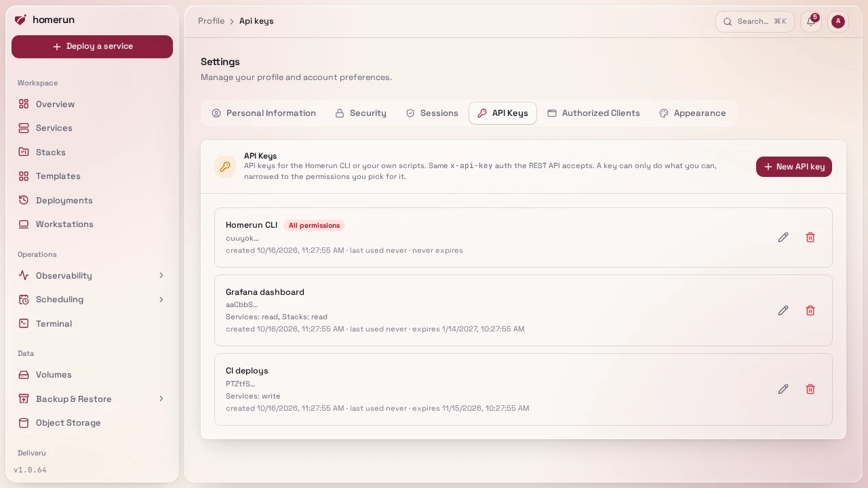868x488 pixels.
Task: Edit the CI deploys key
Action: point(783,389)
